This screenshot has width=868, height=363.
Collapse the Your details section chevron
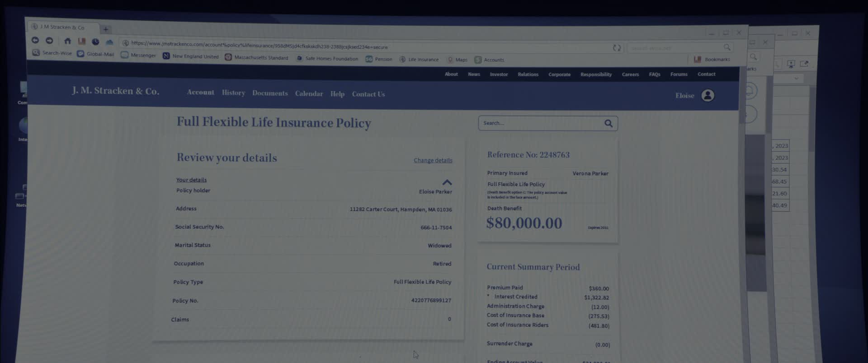pos(447,182)
